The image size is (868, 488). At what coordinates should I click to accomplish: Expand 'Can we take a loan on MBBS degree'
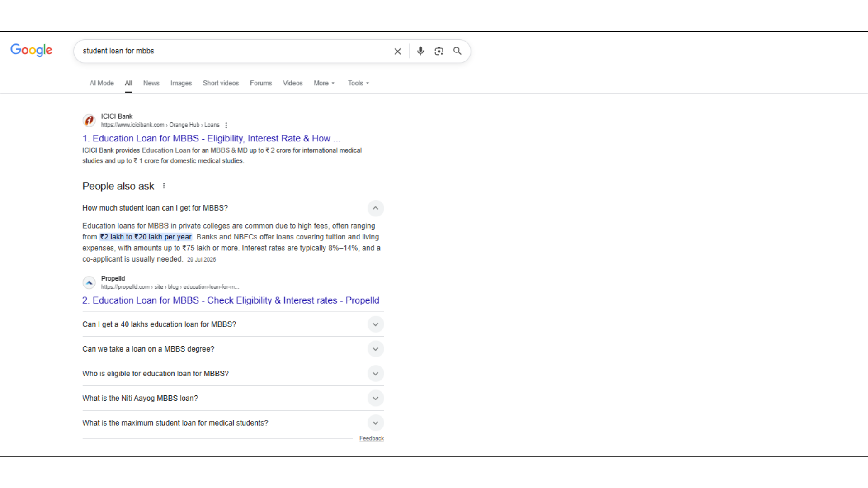click(x=375, y=349)
